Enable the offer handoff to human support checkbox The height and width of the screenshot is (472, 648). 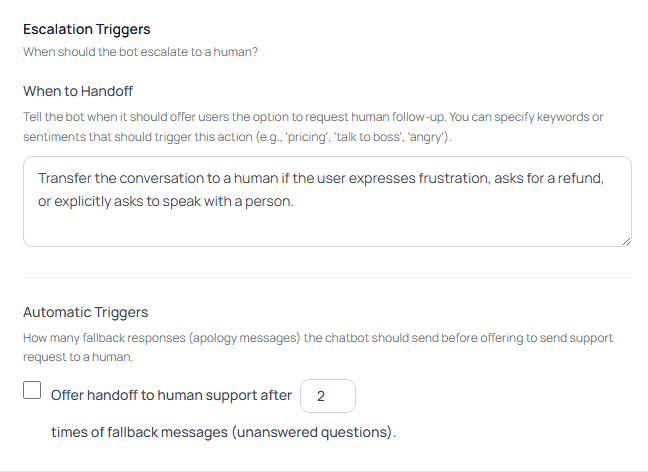click(32, 392)
